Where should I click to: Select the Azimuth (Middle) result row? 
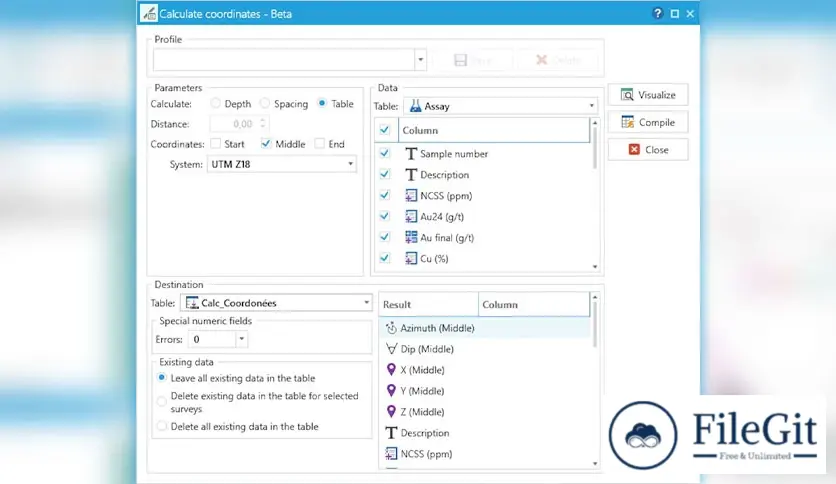[x=485, y=328]
